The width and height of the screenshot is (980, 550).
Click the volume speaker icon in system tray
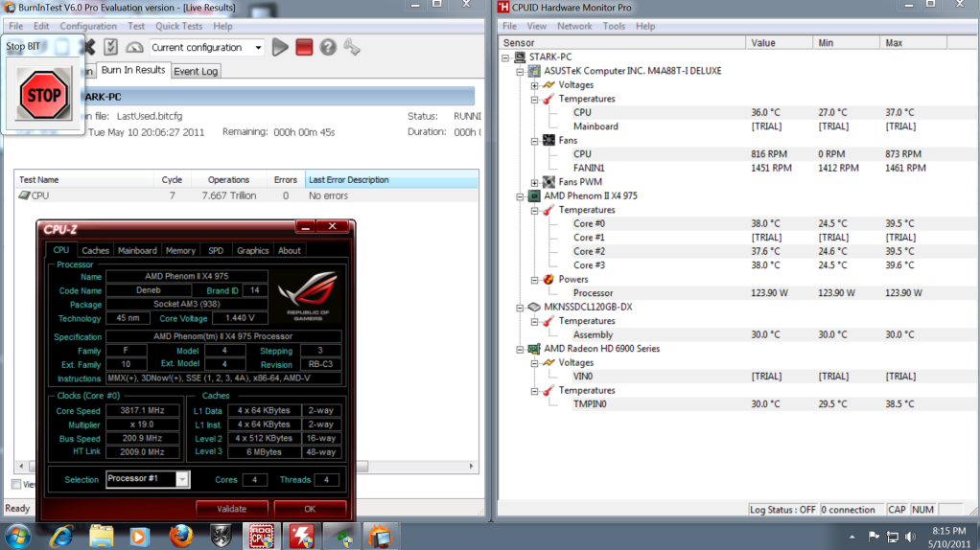pos(910,537)
